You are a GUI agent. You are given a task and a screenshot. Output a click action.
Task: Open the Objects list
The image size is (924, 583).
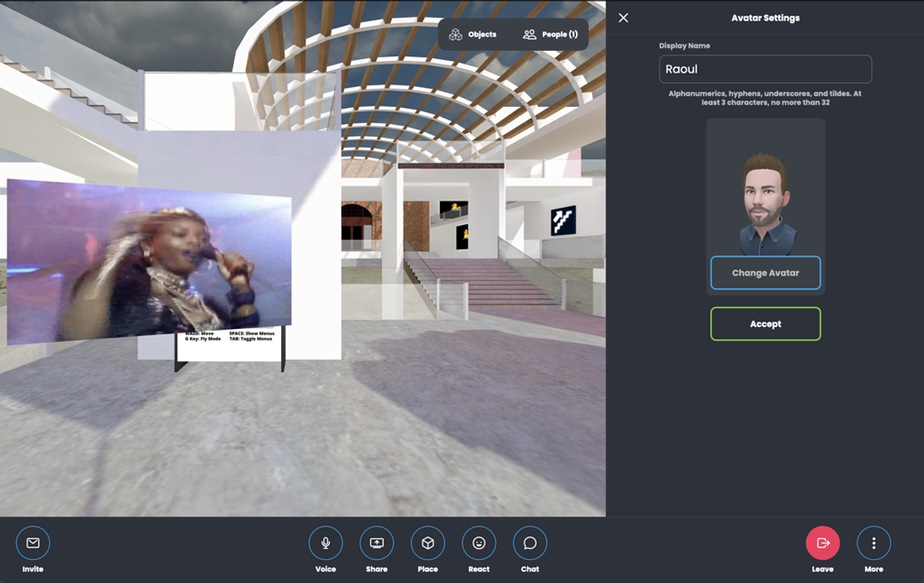click(x=474, y=35)
